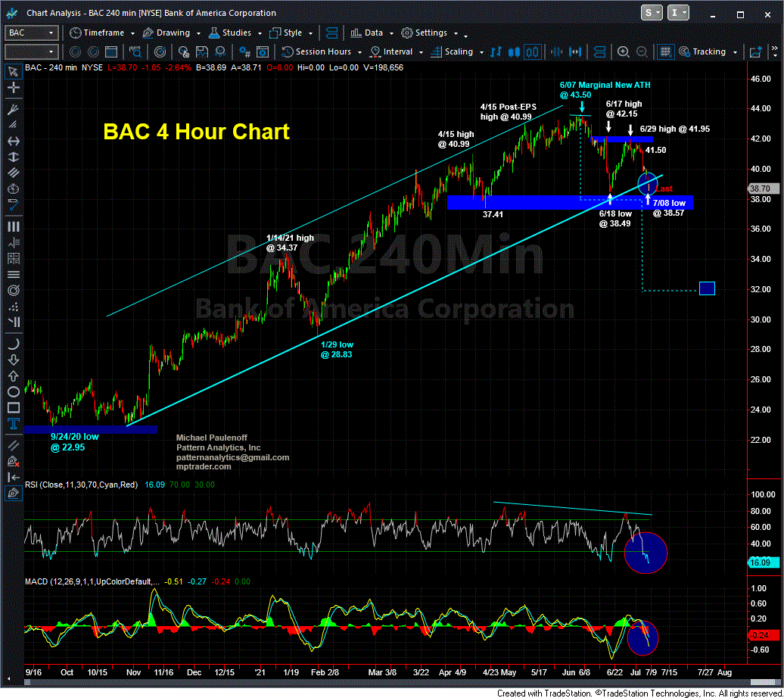Open the I interval-link dropdown
784x698 pixels.
coord(678,13)
